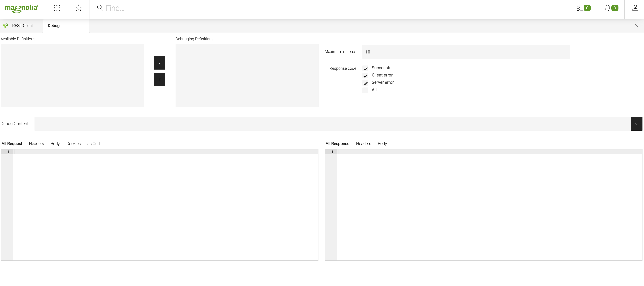Expand the Debug Content dropdown arrow

[637, 124]
